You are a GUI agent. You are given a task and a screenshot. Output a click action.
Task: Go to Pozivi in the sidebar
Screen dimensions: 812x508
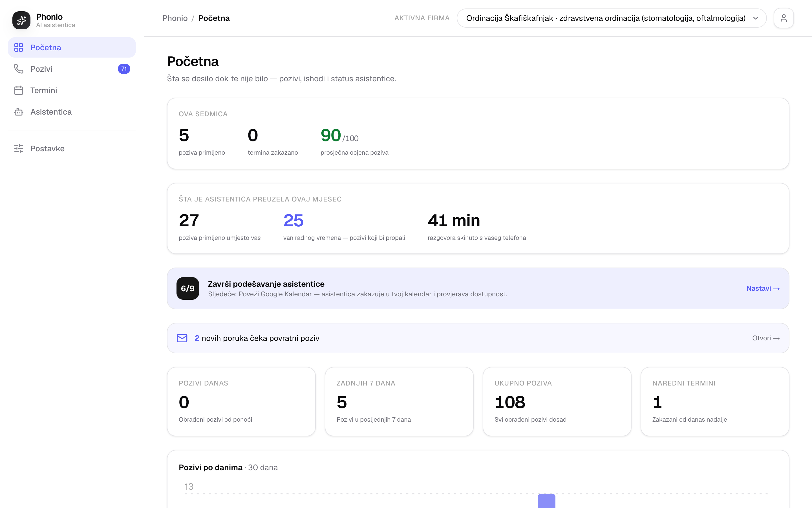point(72,69)
